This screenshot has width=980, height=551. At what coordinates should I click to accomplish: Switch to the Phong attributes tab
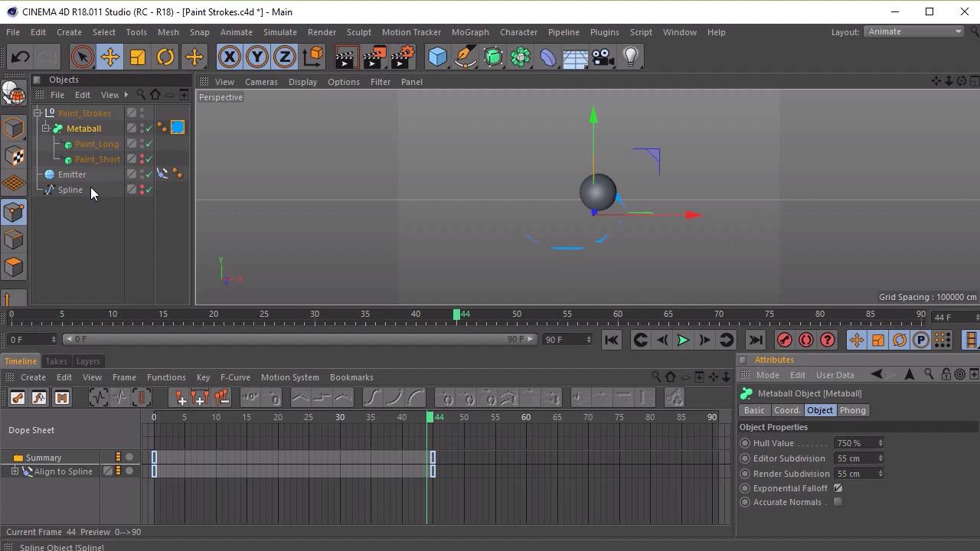pyautogui.click(x=852, y=410)
